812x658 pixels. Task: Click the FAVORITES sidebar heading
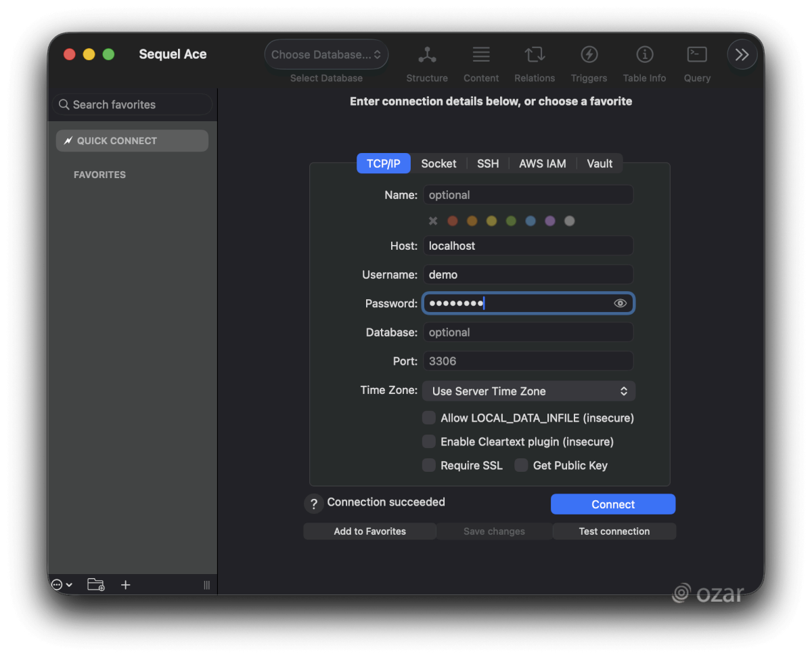click(x=99, y=175)
